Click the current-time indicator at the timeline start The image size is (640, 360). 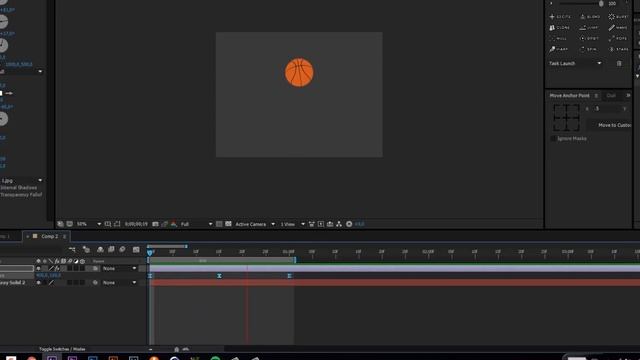pyautogui.click(x=150, y=253)
